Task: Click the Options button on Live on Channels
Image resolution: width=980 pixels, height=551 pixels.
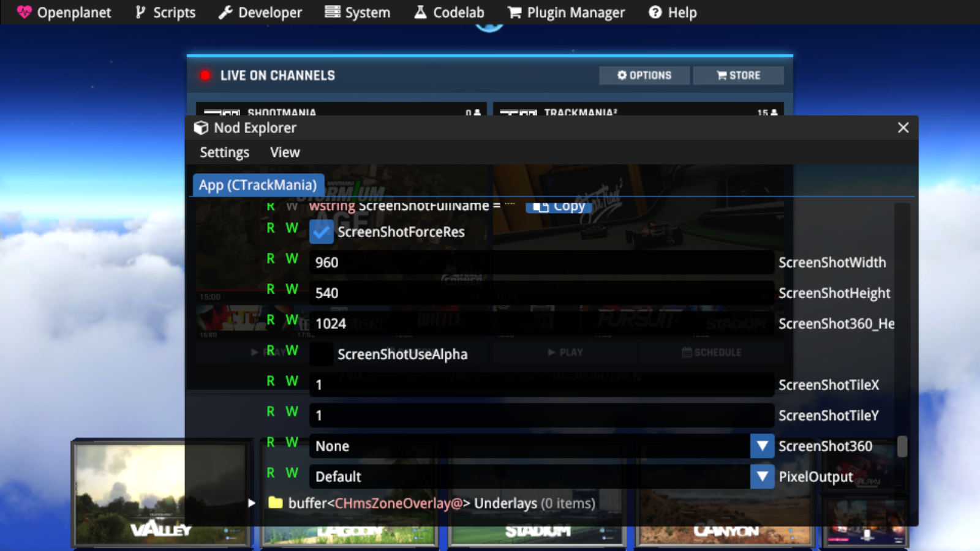Action: click(x=644, y=75)
